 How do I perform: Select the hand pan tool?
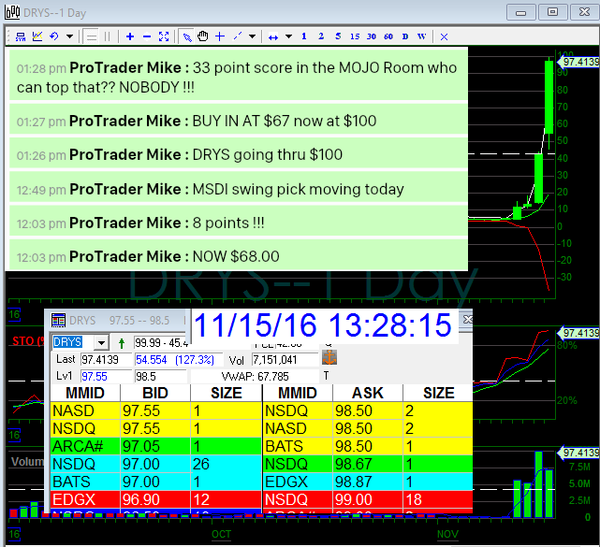coord(203,36)
